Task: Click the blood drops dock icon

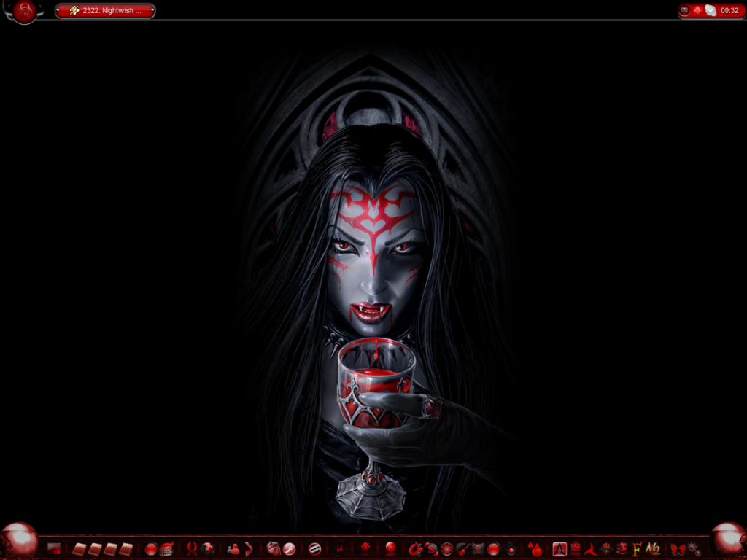Action: click(535, 548)
